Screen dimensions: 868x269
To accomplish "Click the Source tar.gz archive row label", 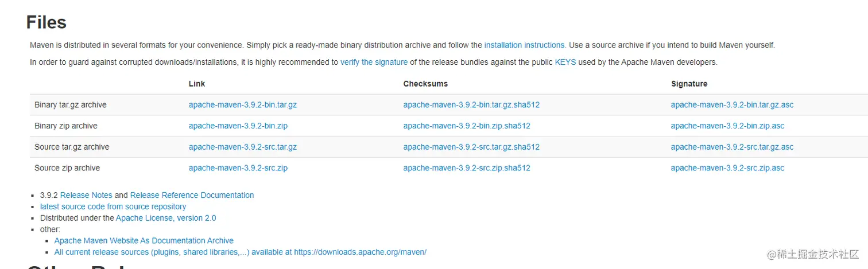I will pyautogui.click(x=72, y=147).
